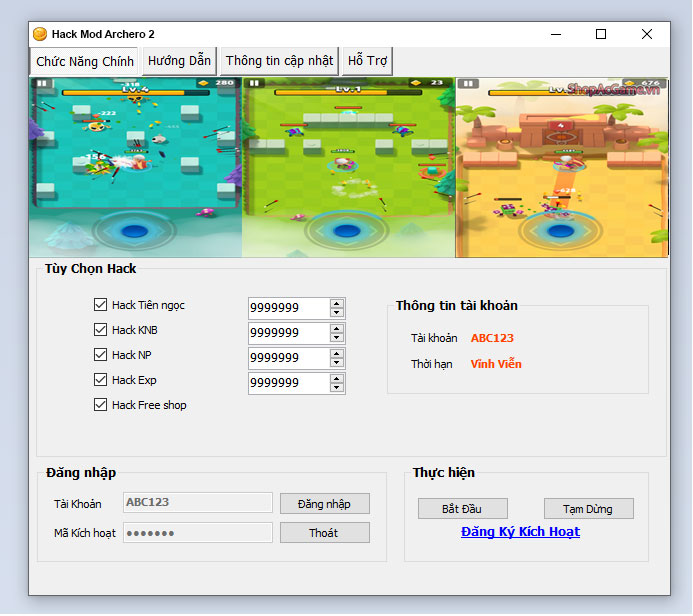Maximize the Hack Mod Archero 2 window

pyautogui.click(x=601, y=34)
